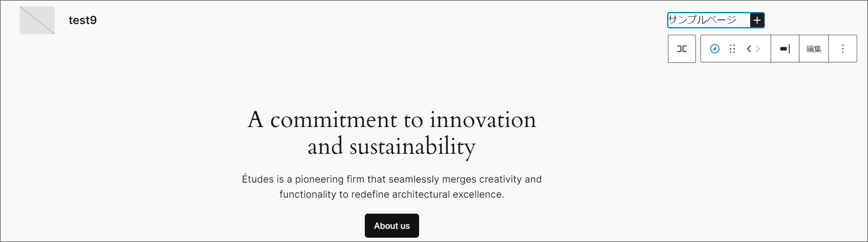Click the 編集 button in the toolbar
Screen dimensions: 868x242
[x=814, y=49]
